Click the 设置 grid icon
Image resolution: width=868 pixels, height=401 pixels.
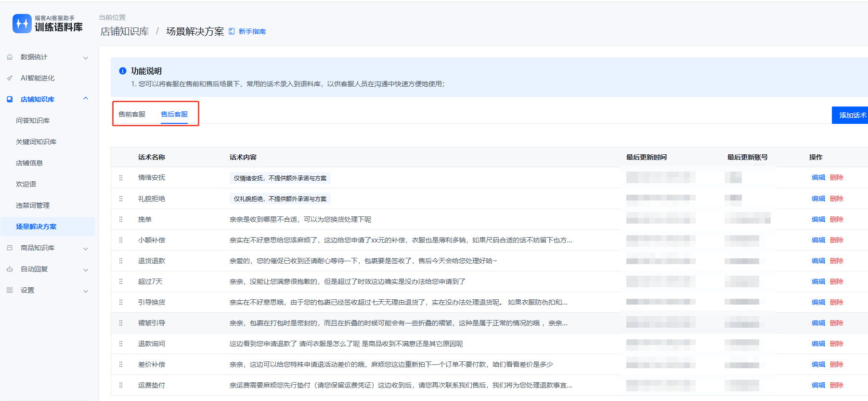click(10, 290)
